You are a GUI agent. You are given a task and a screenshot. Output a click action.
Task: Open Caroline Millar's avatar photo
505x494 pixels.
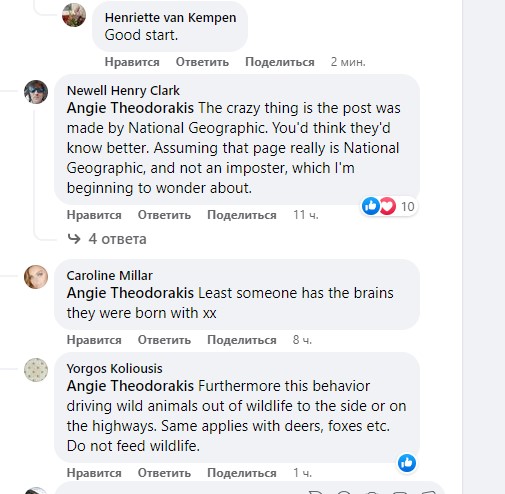[x=36, y=277]
